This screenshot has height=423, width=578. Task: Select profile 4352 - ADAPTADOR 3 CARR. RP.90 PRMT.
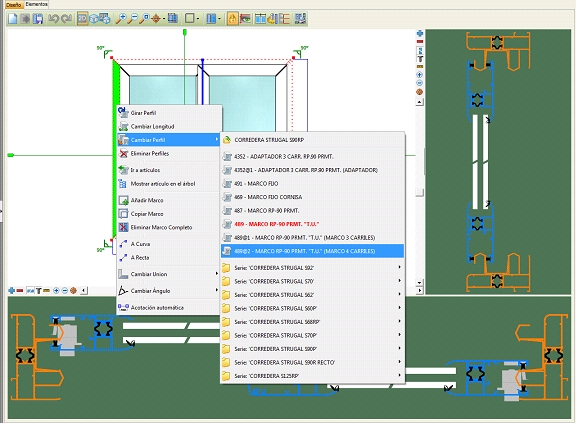coord(313,157)
